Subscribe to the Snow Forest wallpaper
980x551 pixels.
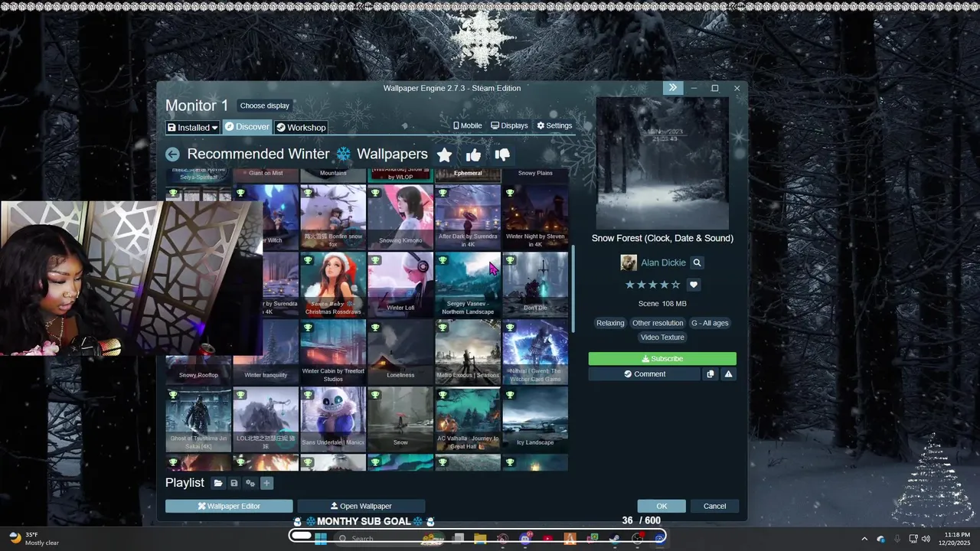[662, 359]
